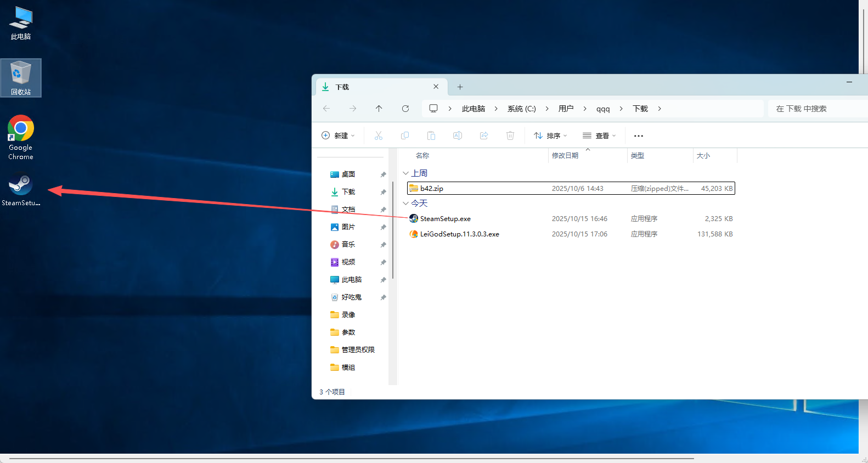Open the Recycle Bin desktop icon
This screenshot has width=868, height=463.
click(21, 78)
